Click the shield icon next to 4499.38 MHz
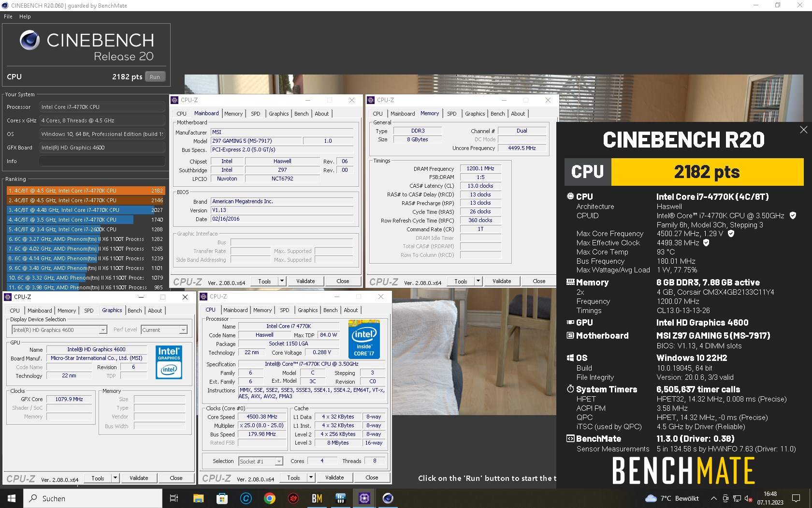Image resolution: width=812 pixels, height=508 pixels. point(706,243)
